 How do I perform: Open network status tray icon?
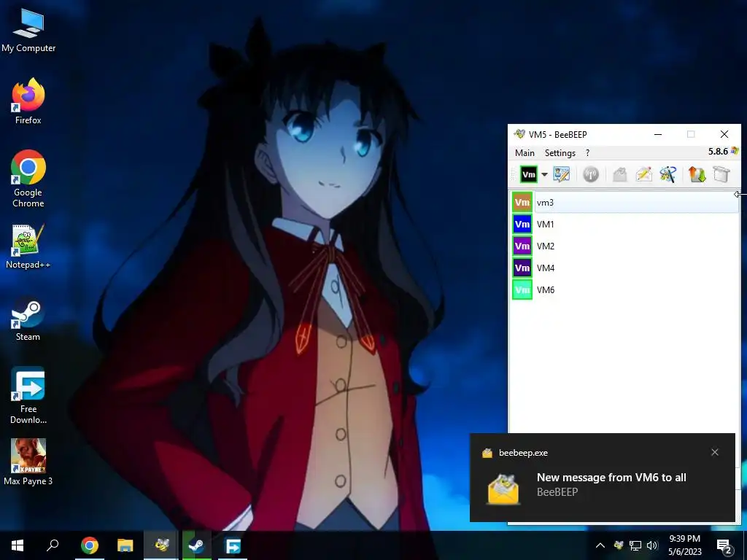635,545
